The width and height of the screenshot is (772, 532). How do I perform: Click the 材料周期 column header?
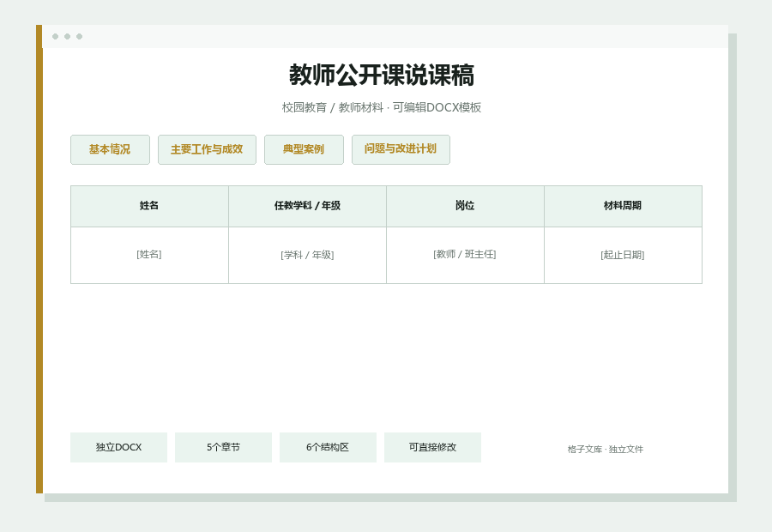click(x=623, y=207)
